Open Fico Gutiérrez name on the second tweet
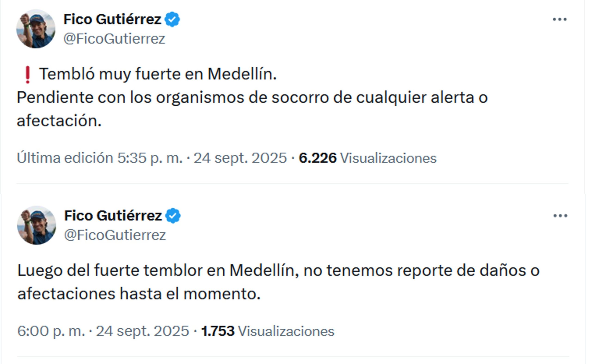 113,215
